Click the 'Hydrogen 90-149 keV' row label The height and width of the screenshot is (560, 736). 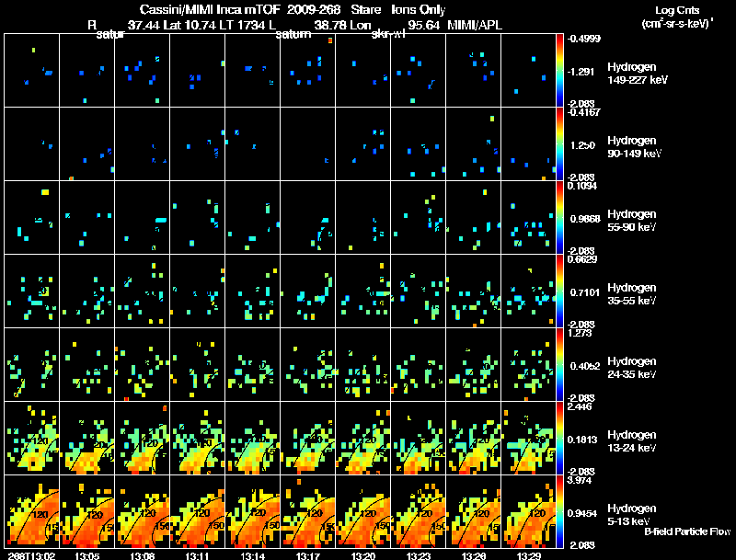(635, 147)
